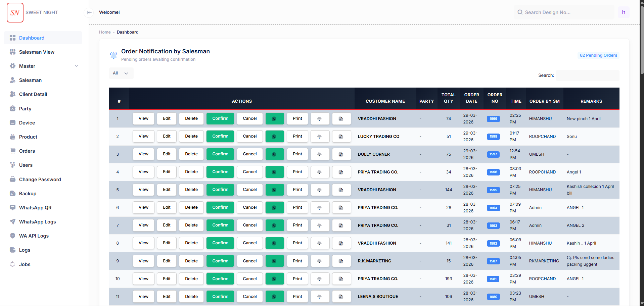The width and height of the screenshot is (644, 306).
Task: Open the All filter dropdown
Action: 121,73
